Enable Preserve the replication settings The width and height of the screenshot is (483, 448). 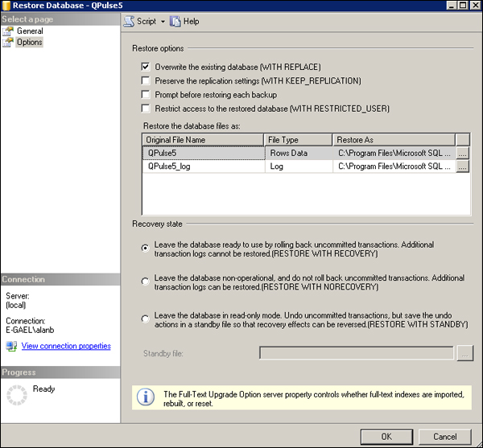click(146, 80)
